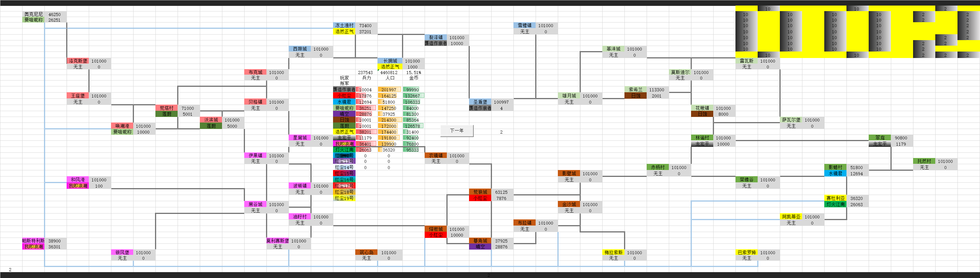Select the 长拥城 city cell
The image size is (980, 278).
(390, 61)
